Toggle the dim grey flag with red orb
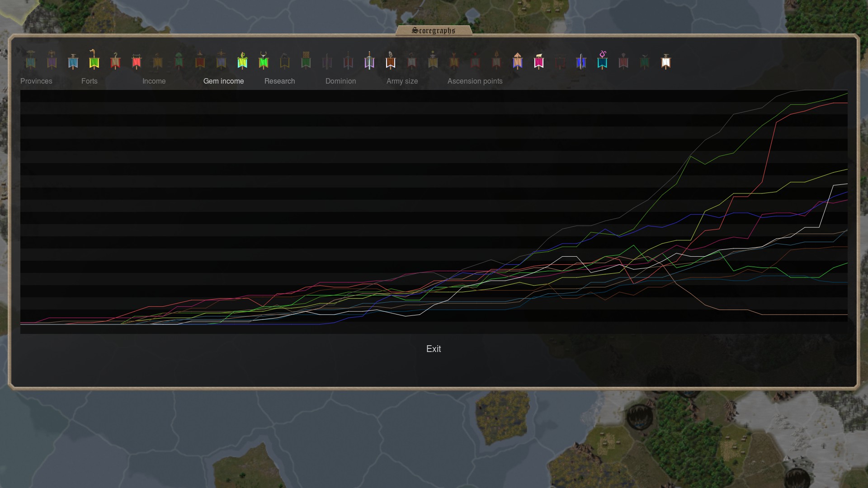The image size is (868, 488). (x=475, y=61)
